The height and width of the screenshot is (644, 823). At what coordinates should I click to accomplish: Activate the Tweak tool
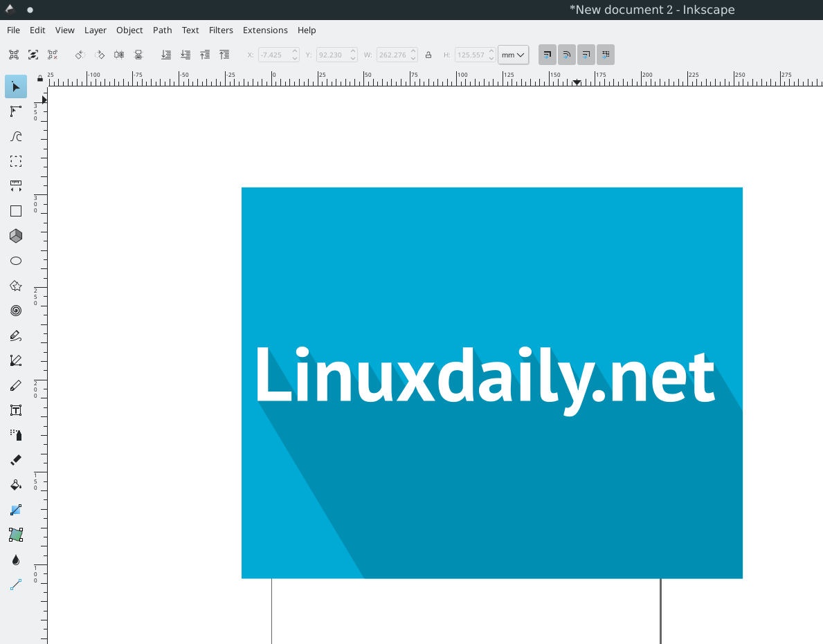(15, 136)
